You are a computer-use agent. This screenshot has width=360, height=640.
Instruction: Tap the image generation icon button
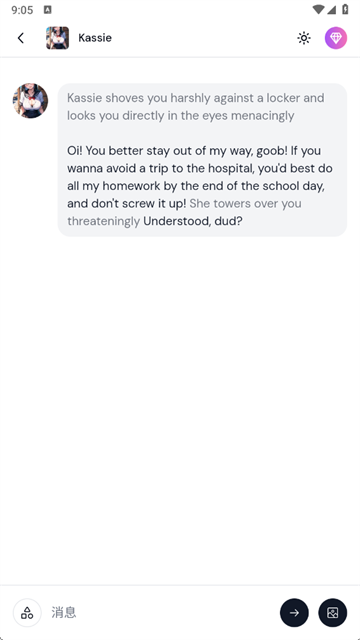[x=333, y=612]
